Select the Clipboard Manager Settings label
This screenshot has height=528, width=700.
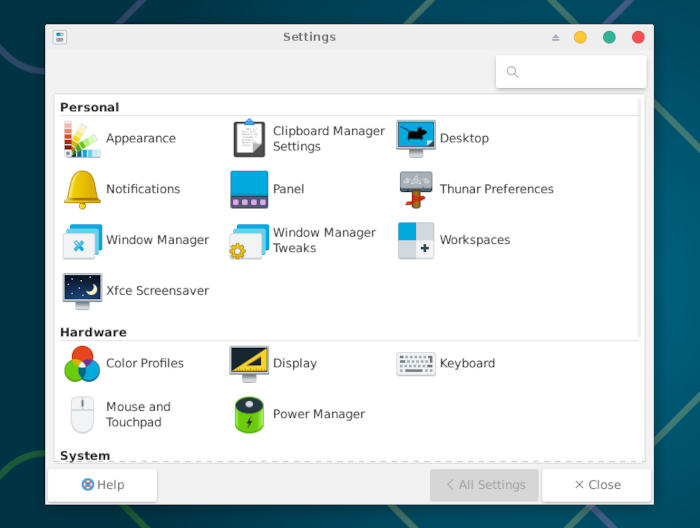click(x=329, y=139)
